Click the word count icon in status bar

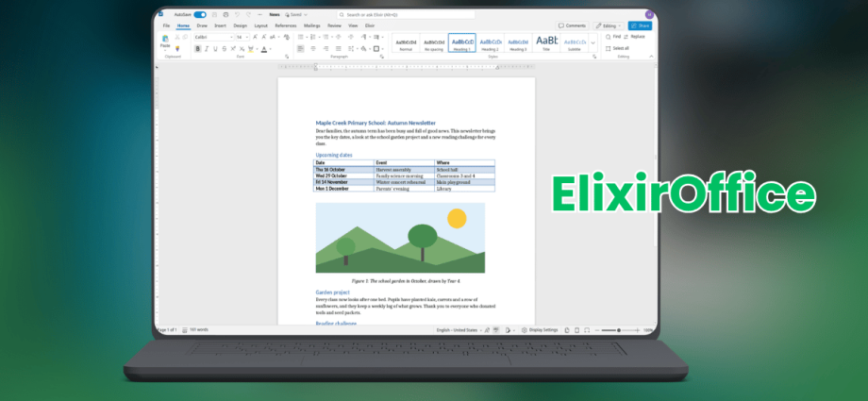coord(185,329)
